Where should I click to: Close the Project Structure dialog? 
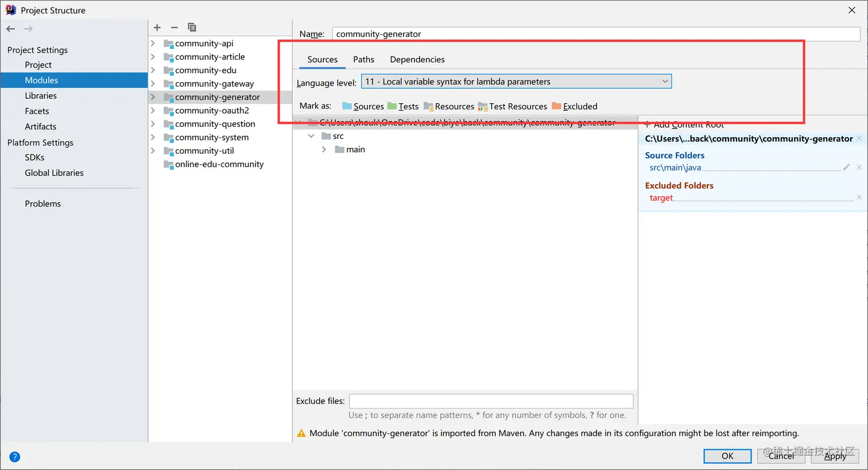pos(852,10)
